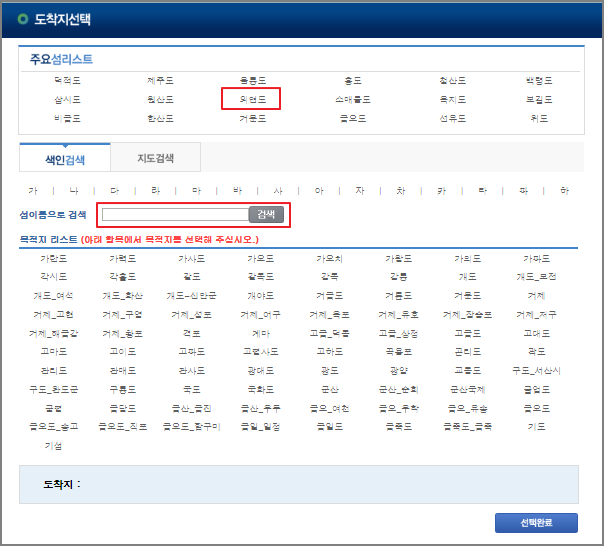Choose 비금도 from the main island list
The width and height of the screenshot is (604, 546).
tap(67, 118)
